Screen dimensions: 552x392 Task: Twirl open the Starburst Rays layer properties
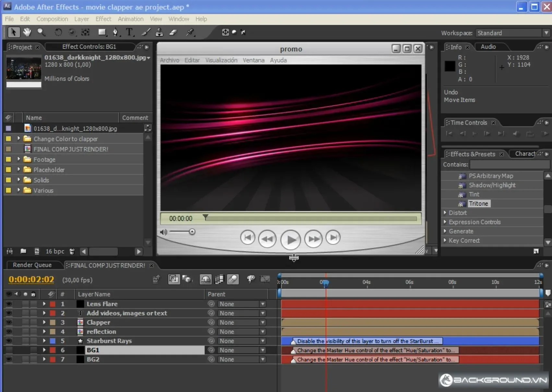click(44, 341)
